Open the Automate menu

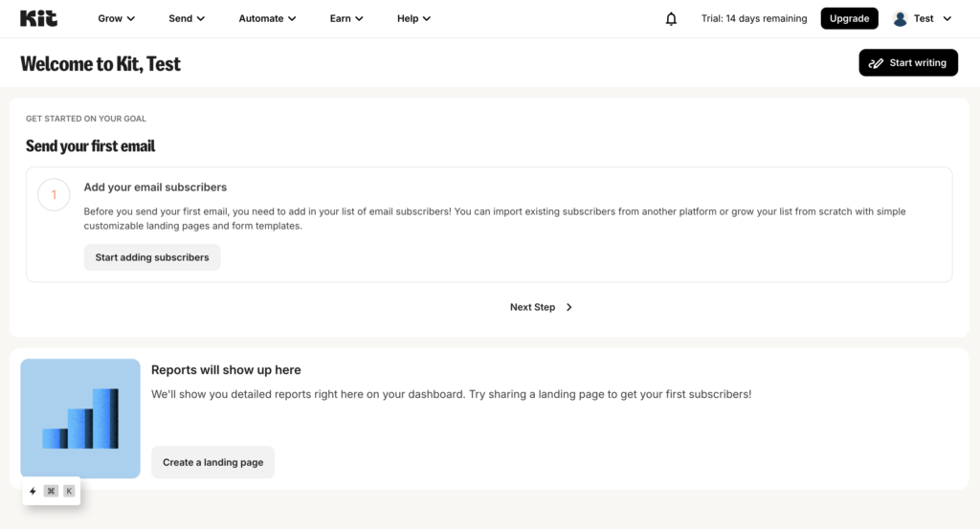tap(268, 19)
